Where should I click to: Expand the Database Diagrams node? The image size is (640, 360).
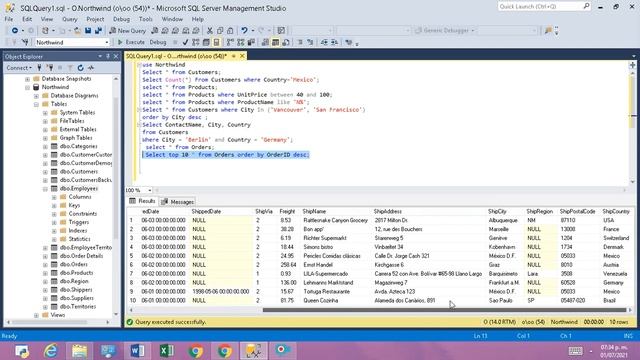(36, 96)
